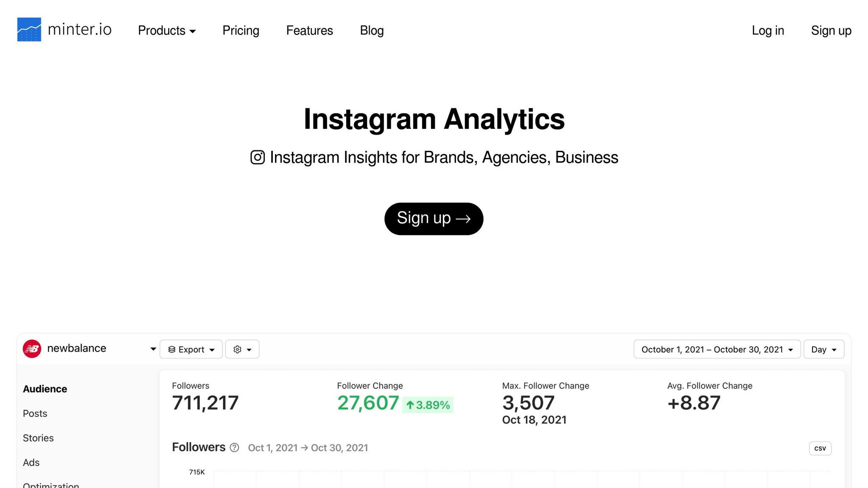Open the October 2021 date range picker
The image size is (868, 488).
click(716, 349)
